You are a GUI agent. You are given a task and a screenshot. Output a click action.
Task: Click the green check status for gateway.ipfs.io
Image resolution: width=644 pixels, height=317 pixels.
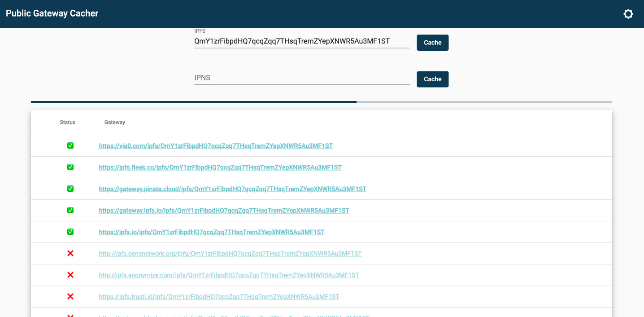point(70,211)
